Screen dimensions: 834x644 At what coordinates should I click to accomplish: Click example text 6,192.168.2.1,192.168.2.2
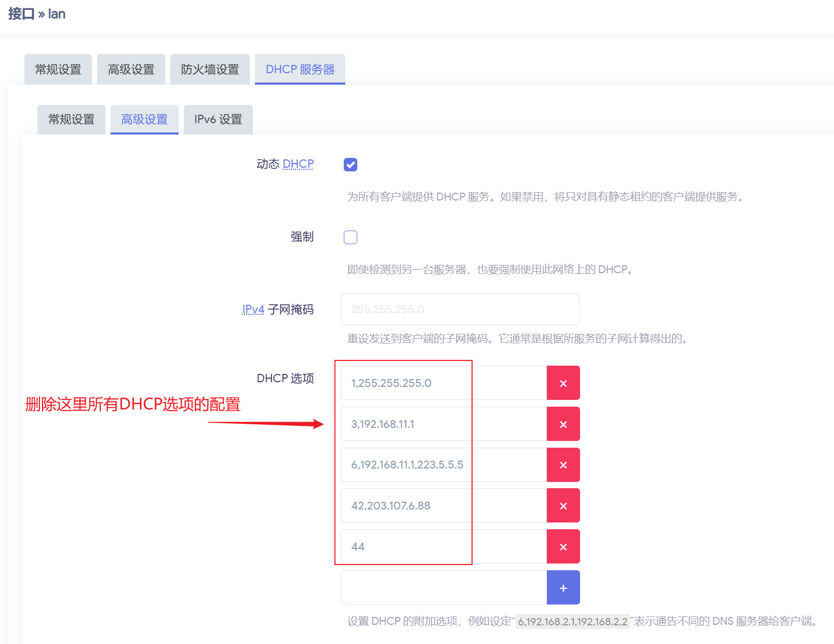tap(573, 622)
